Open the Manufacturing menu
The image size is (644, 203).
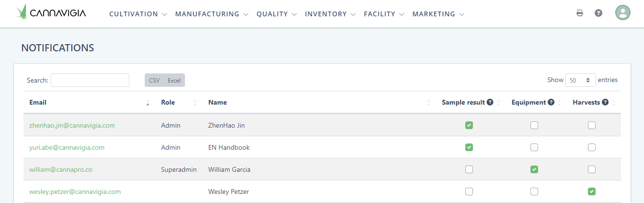(212, 14)
